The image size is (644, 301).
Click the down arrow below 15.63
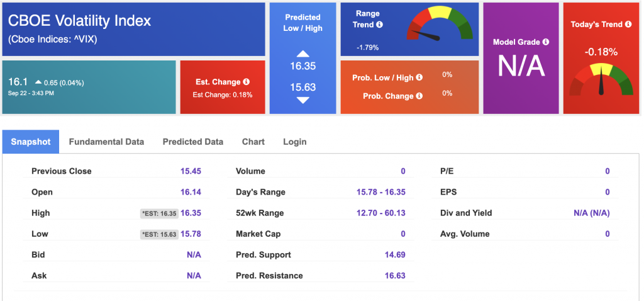(303, 100)
